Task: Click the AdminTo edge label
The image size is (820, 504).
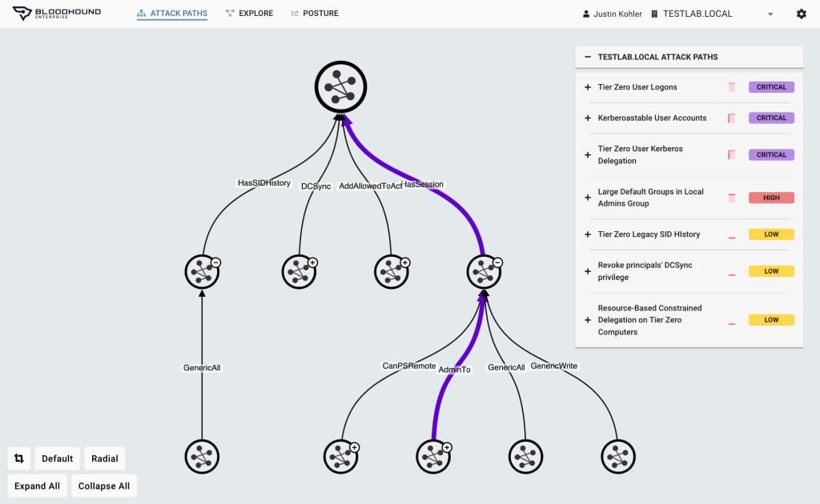Action: pyautogui.click(x=455, y=370)
